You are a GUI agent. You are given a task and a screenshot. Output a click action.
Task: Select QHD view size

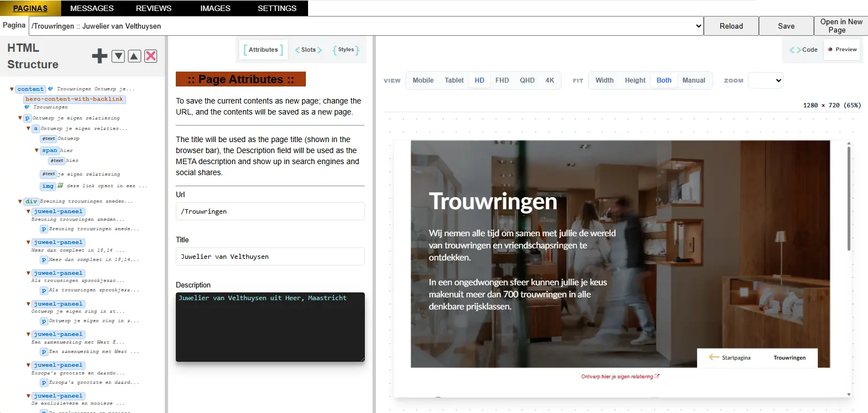527,80
